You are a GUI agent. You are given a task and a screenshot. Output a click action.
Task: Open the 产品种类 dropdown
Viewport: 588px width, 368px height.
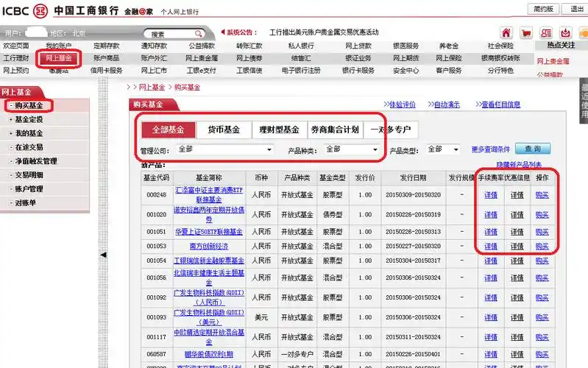pyautogui.click(x=351, y=149)
